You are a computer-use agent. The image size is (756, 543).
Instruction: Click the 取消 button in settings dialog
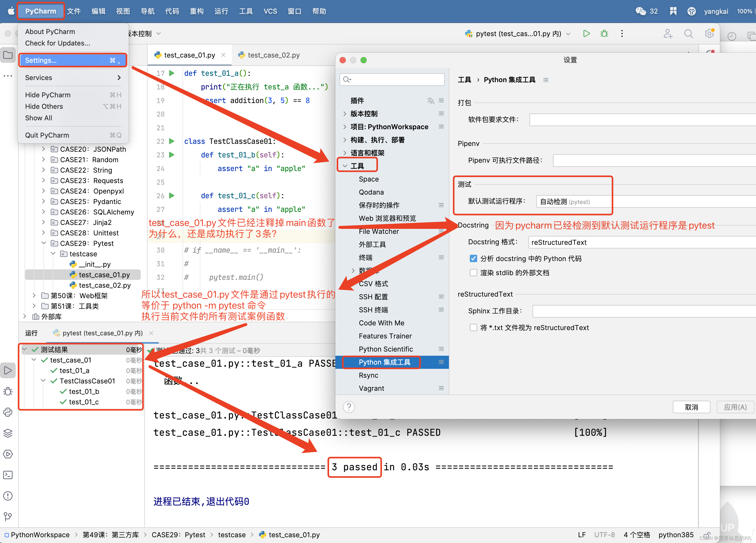point(691,407)
